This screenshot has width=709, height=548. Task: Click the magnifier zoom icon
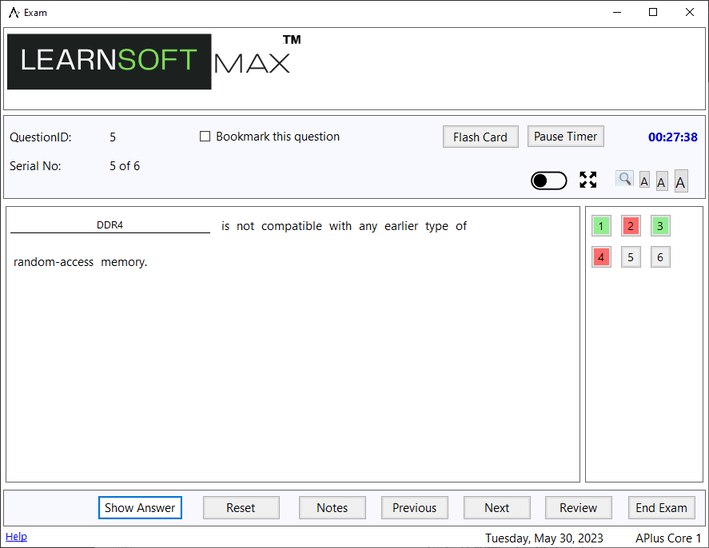tap(624, 179)
